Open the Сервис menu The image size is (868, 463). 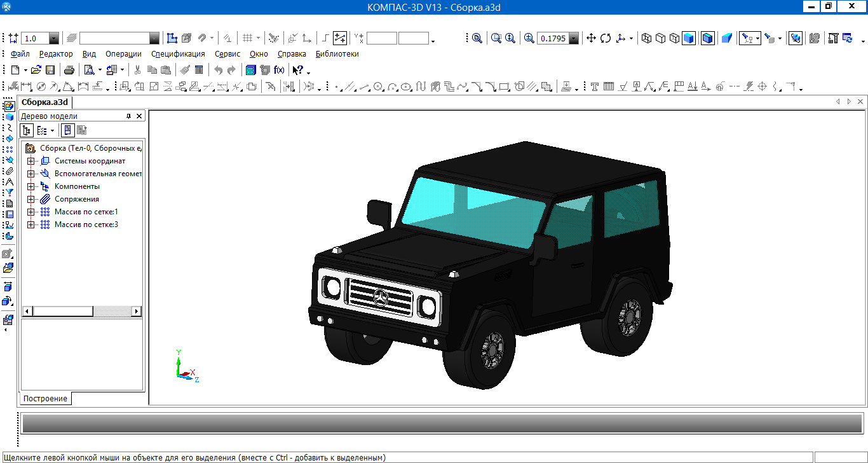pyautogui.click(x=227, y=54)
